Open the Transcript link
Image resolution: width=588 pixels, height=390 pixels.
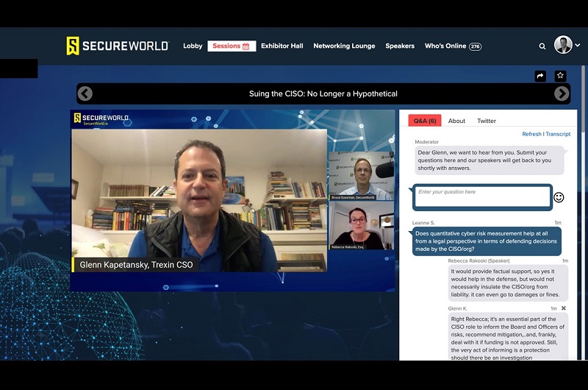pos(558,134)
